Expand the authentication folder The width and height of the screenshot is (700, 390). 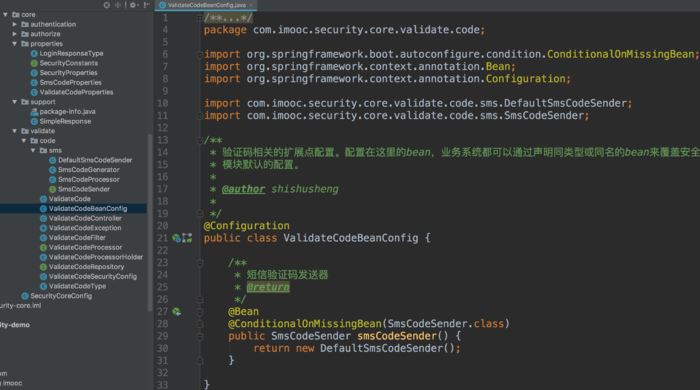pos(15,25)
